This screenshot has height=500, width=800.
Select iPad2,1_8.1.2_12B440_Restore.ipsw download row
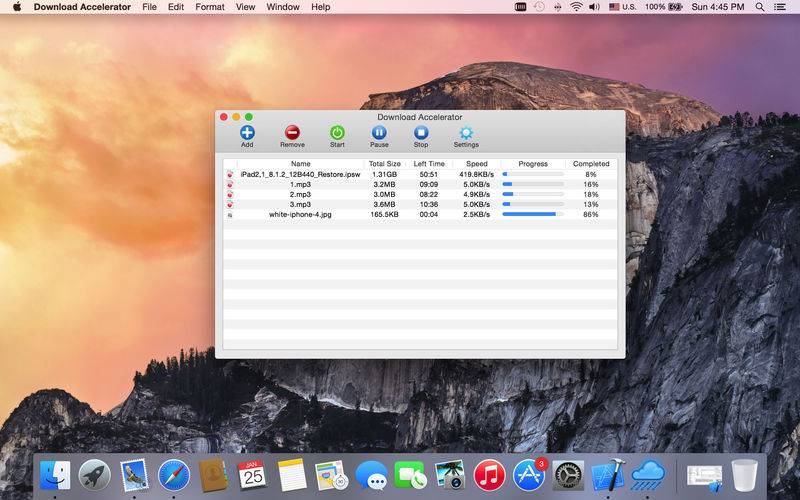(x=420, y=174)
